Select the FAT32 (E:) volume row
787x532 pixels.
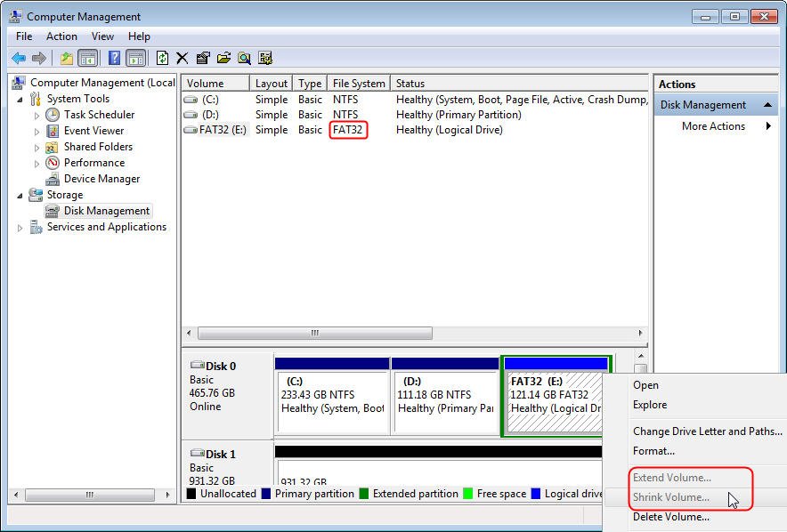click(415, 129)
